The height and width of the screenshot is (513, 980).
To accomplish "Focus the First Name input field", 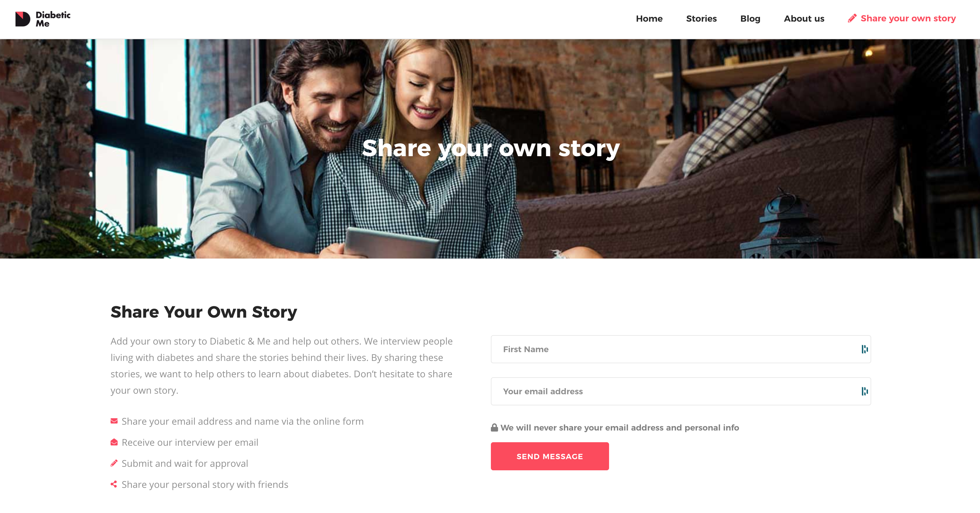I will pyautogui.click(x=681, y=349).
